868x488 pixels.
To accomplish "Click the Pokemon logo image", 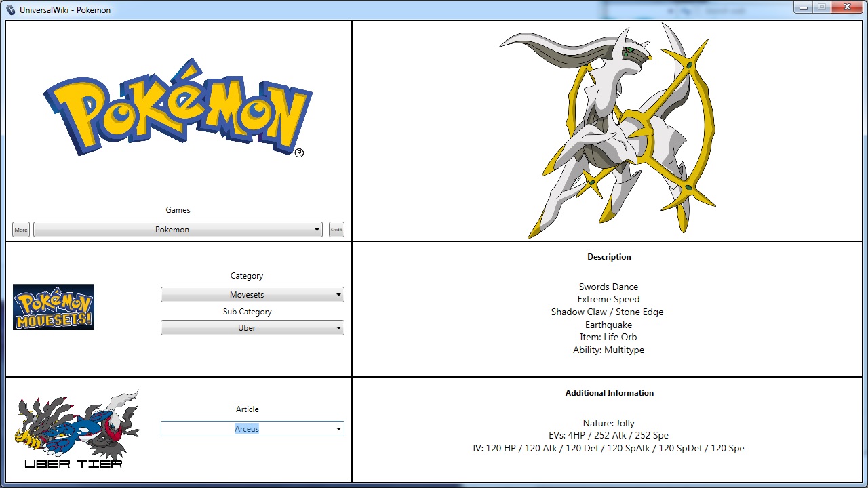I will pyautogui.click(x=178, y=108).
